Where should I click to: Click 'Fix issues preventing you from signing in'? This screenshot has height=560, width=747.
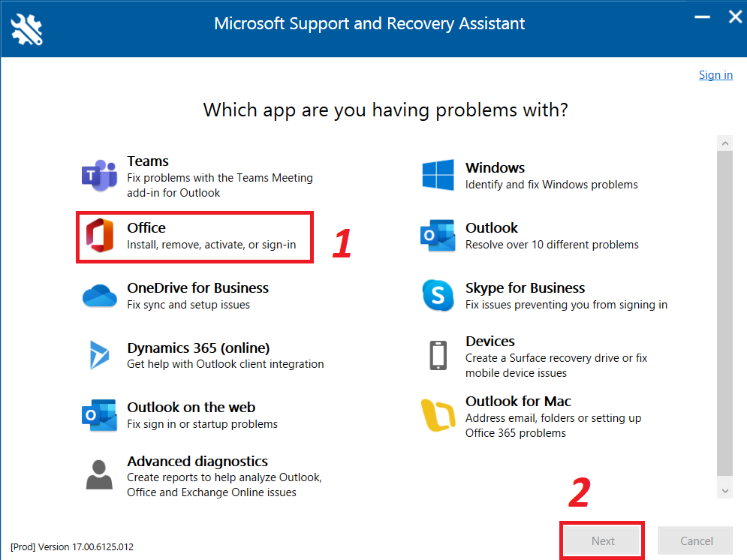pyautogui.click(x=566, y=305)
